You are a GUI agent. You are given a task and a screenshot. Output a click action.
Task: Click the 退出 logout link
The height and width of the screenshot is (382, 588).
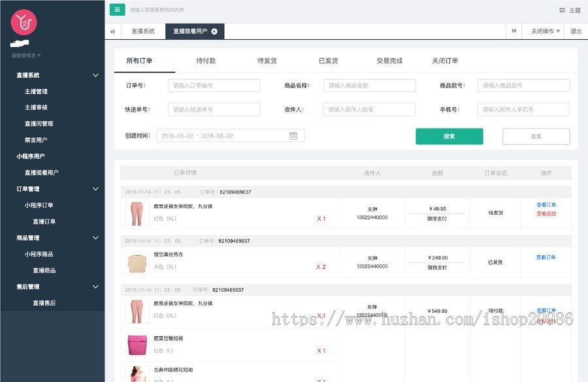(576, 31)
